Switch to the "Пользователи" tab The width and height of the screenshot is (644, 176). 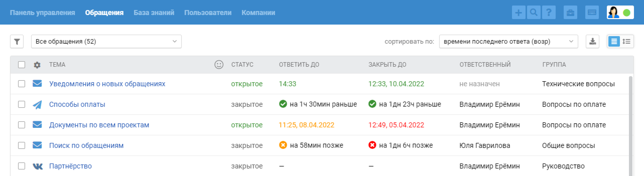point(208,13)
